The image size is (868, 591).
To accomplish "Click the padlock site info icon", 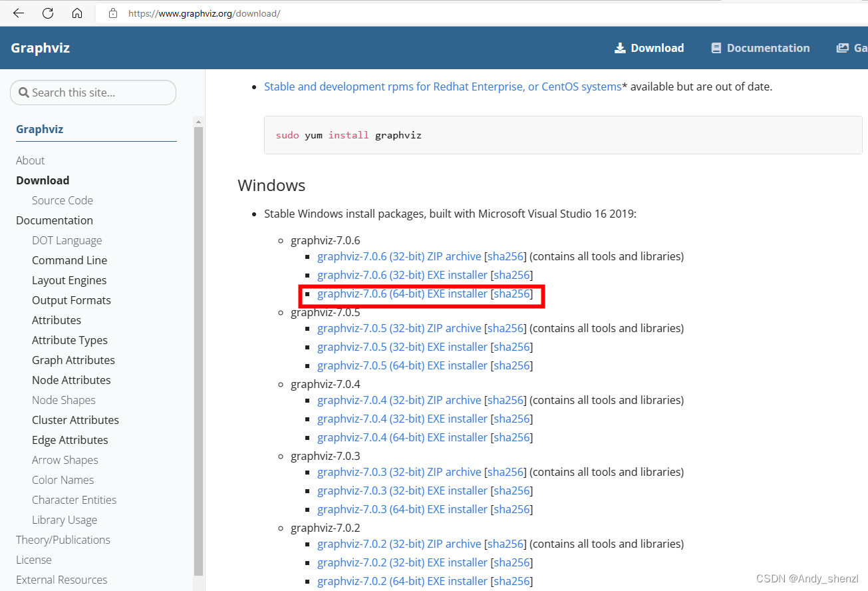I will (113, 13).
